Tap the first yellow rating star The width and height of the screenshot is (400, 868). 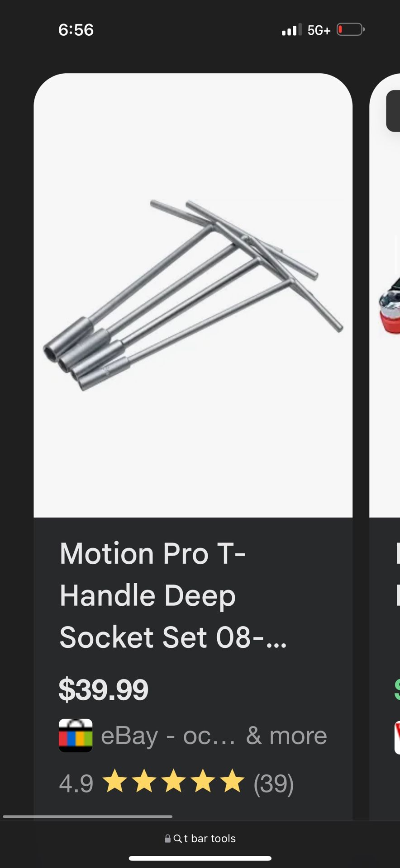point(115,781)
